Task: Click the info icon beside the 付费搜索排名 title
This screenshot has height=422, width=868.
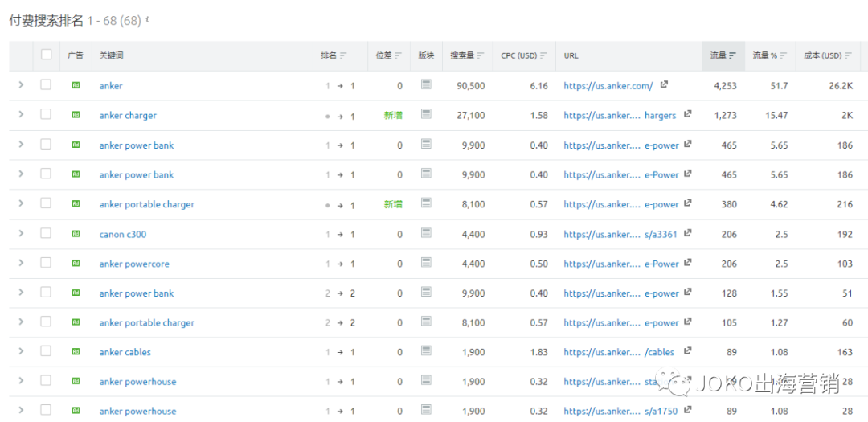Action: click(x=147, y=19)
